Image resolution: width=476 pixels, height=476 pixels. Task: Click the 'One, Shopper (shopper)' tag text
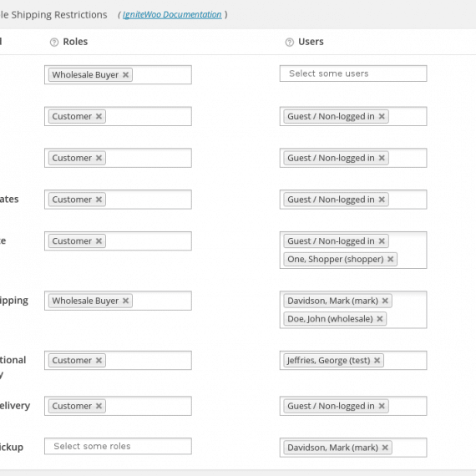click(336, 259)
